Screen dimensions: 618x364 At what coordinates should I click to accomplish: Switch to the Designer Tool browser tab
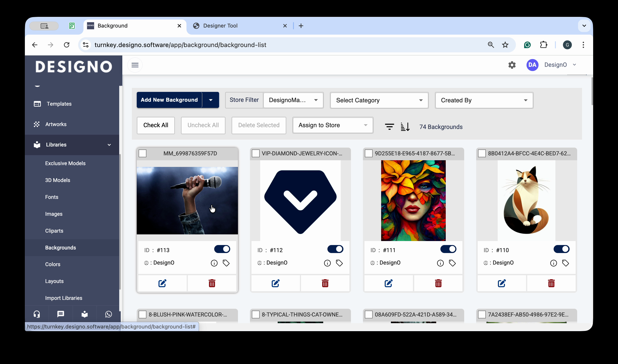tap(220, 26)
